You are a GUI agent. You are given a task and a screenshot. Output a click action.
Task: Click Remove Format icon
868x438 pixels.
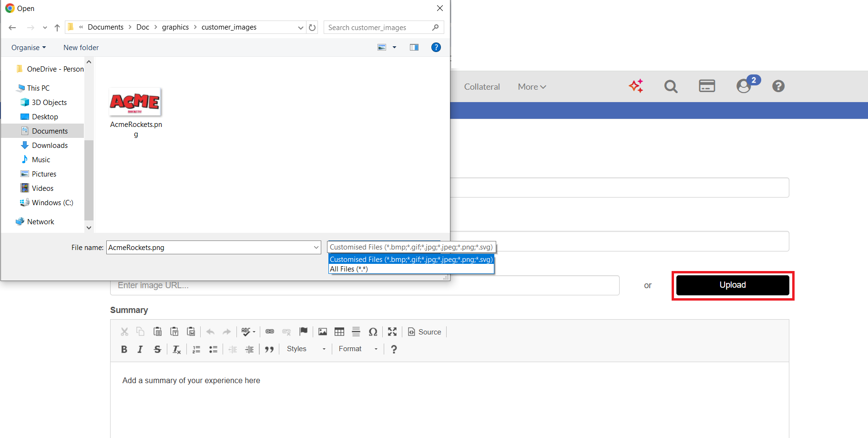click(x=176, y=349)
